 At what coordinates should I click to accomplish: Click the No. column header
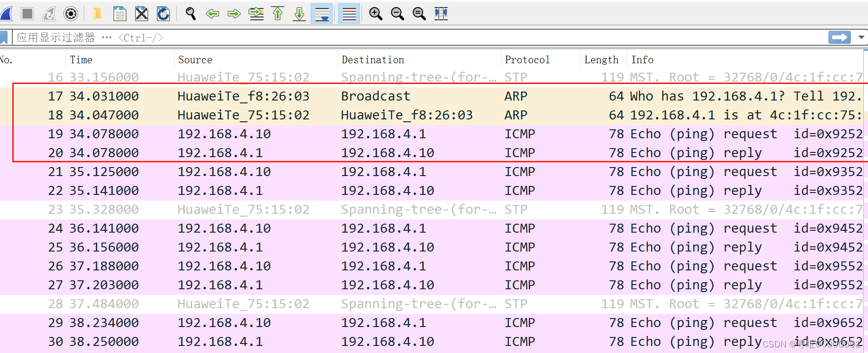coord(33,60)
